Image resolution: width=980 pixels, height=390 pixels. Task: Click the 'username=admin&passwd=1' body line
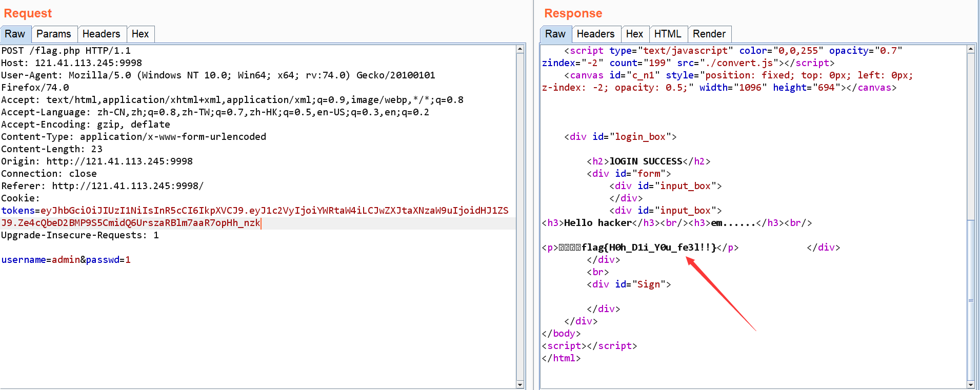(x=66, y=260)
